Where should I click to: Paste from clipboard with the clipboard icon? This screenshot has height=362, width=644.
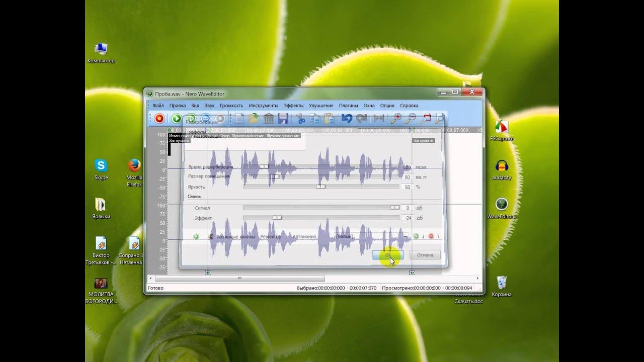pyautogui.click(x=330, y=119)
